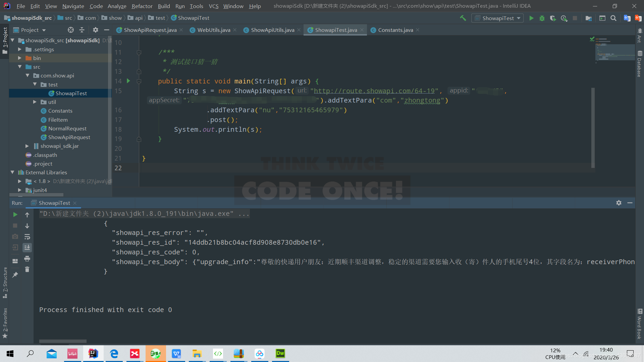The height and width of the screenshot is (362, 644).
Task: Expand showapi_sdk.jar node
Action: tap(27, 146)
